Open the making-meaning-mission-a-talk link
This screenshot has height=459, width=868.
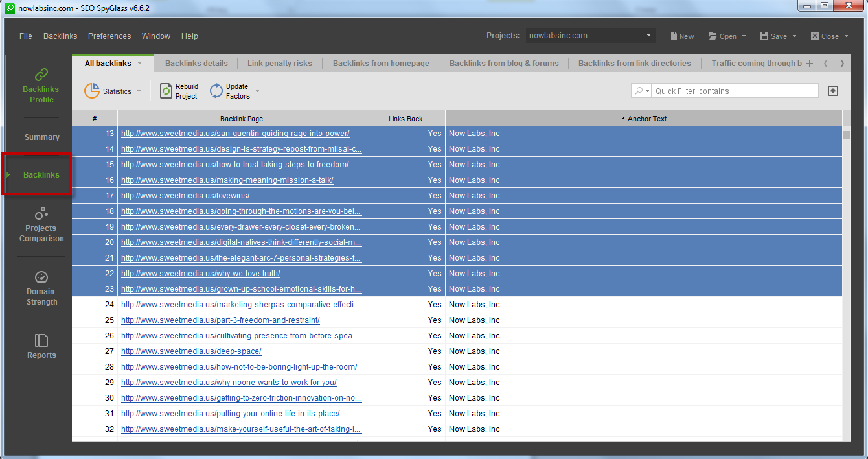(x=227, y=180)
